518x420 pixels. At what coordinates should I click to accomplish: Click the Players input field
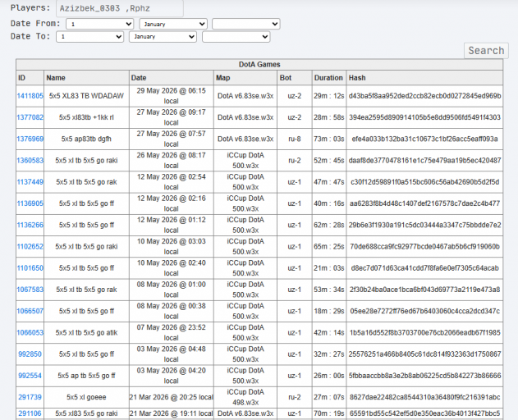click(120, 8)
